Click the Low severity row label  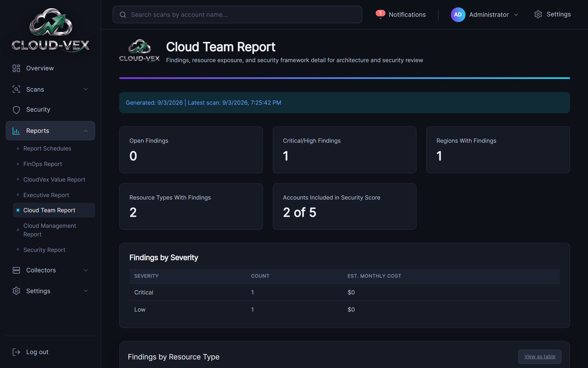(x=140, y=310)
